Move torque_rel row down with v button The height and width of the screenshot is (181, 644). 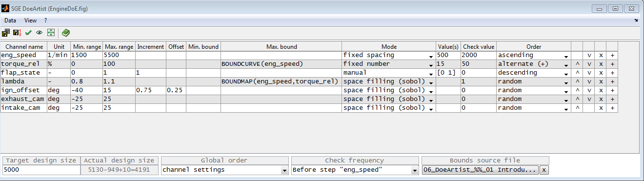click(589, 64)
